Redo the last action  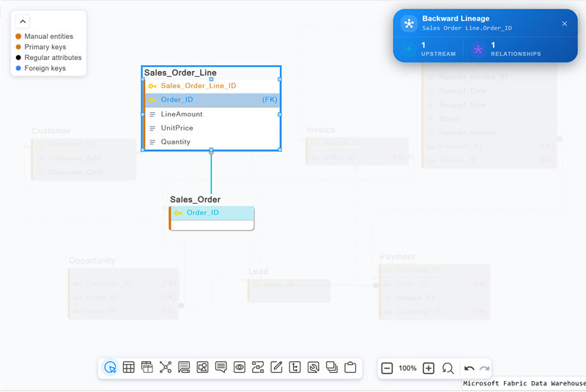click(x=484, y=369)
